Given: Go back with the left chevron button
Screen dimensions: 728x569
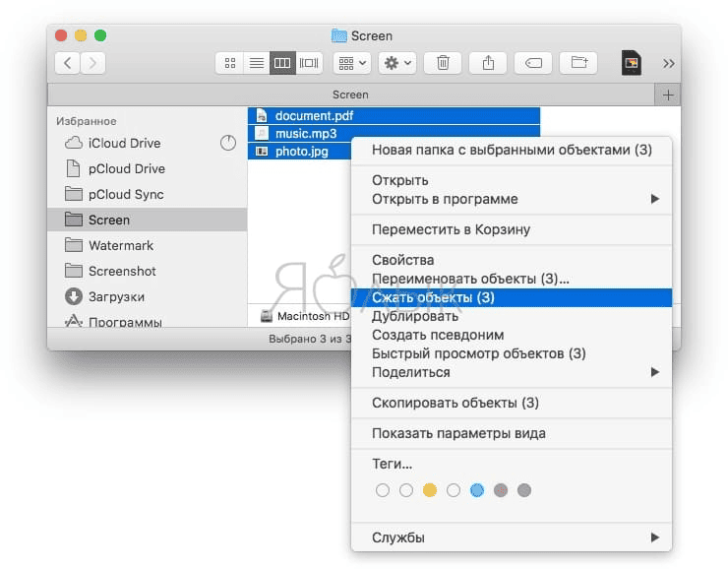Looking at the screenshot, I should 68,63.
